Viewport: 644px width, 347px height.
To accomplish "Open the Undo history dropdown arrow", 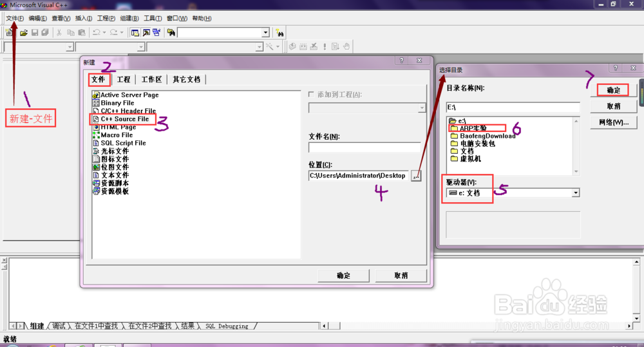I will (x=104, y=32).
